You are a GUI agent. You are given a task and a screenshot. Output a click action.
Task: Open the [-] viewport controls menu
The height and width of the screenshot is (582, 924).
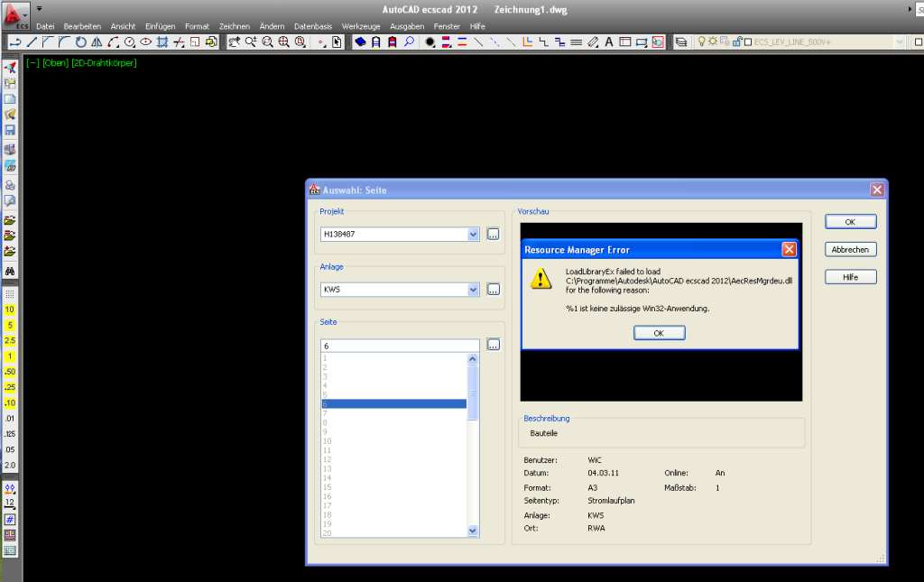33,62
